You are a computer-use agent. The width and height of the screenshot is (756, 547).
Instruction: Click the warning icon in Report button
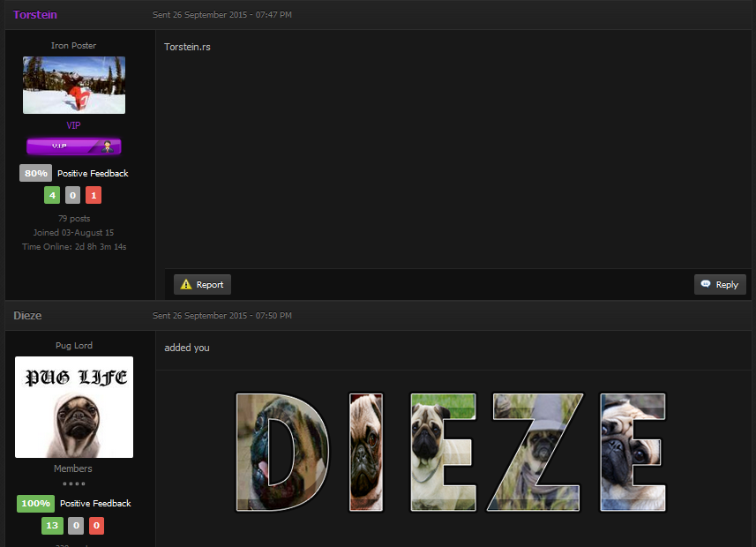point(186,285)
